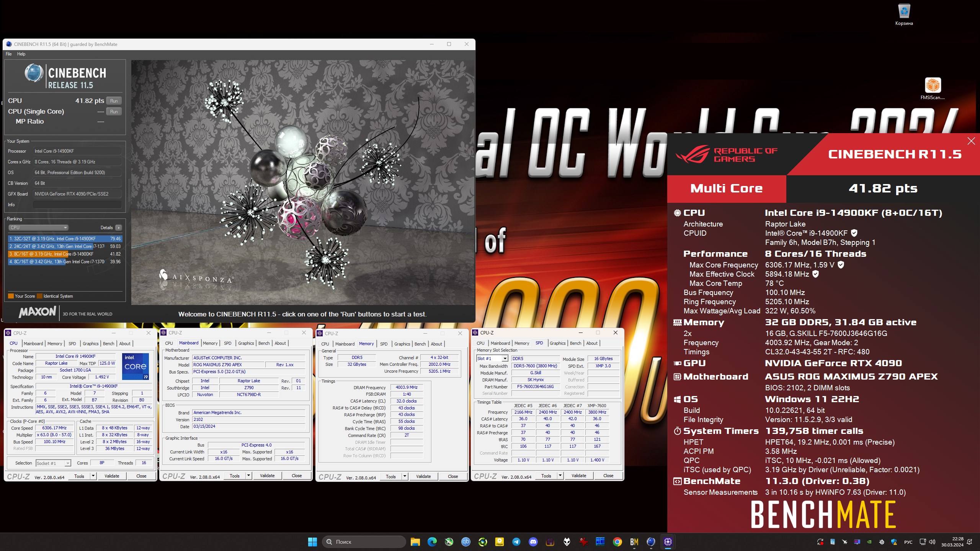This screenshot has height=551, width=980.
Task: Click the Info field in Cinebench Your System
Action: tap(77, 205)
